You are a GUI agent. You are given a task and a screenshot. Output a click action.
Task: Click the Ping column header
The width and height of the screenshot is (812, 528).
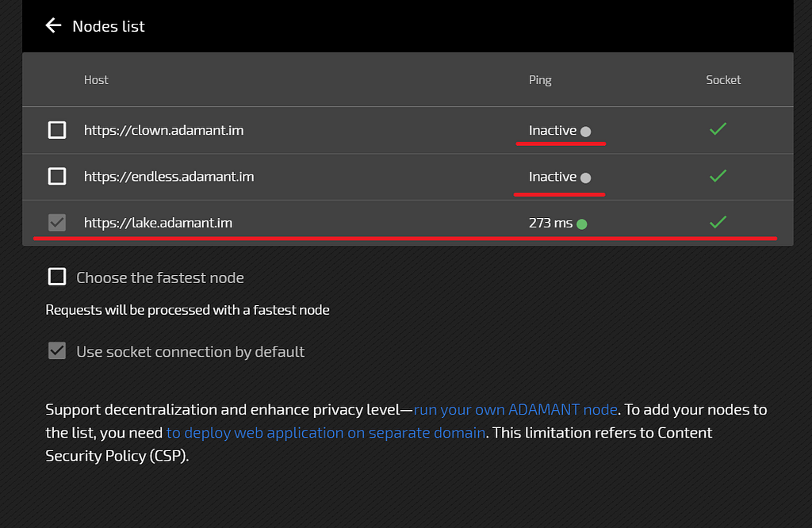tap(540, 80)
